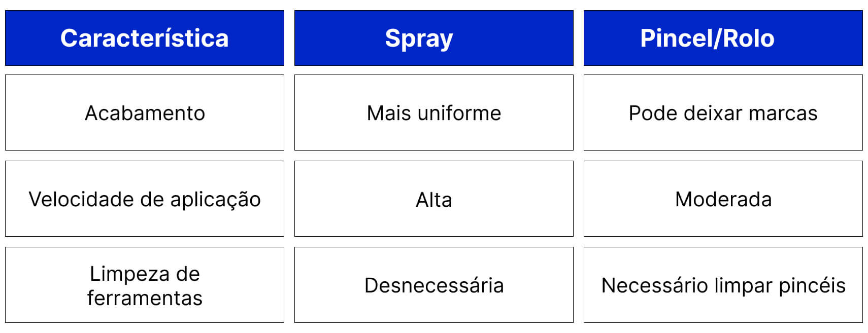868x333 pixels.
Task: Click the word Limpeza
Action: click(129, 274)
